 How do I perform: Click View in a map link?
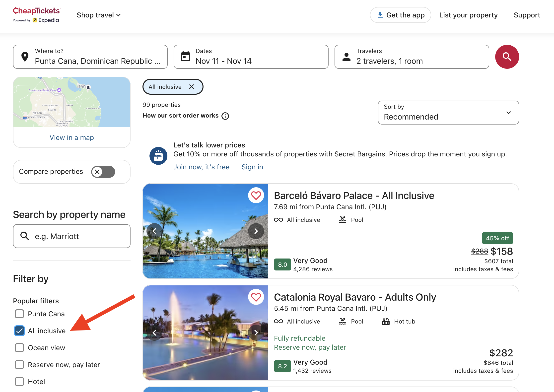72,137
